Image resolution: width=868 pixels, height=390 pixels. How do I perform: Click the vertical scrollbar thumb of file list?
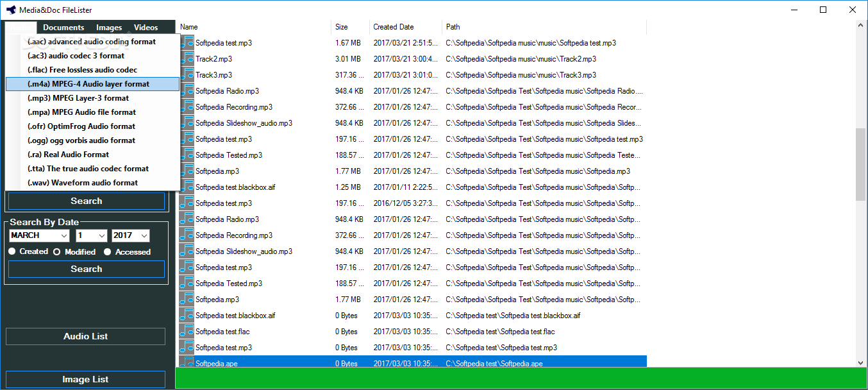(860, 164)
